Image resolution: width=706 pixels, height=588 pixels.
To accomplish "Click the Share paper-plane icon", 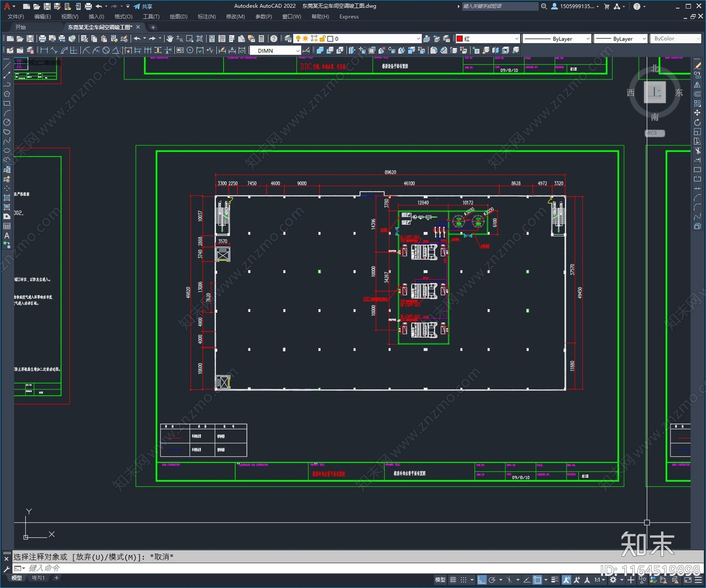I will 137,6.
